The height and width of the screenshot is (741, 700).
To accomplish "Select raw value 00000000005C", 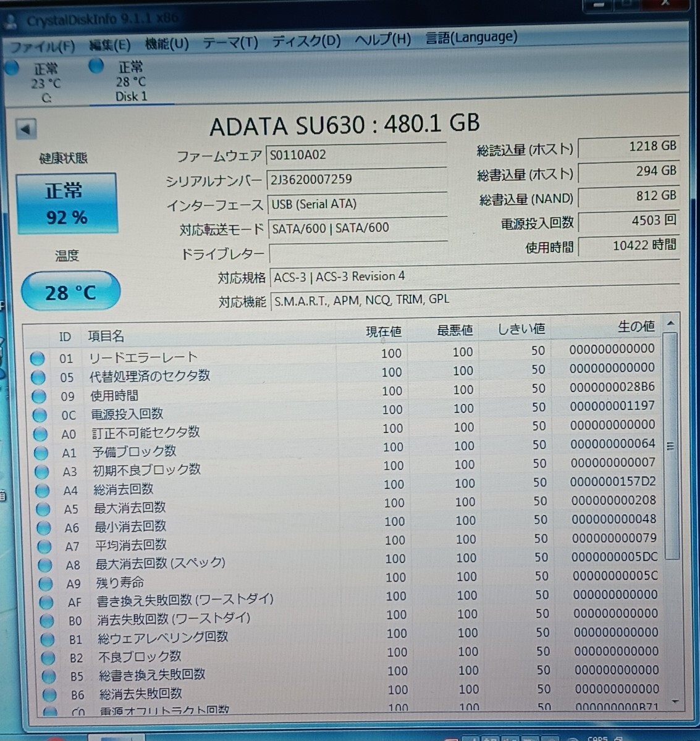I will [615, 576].
